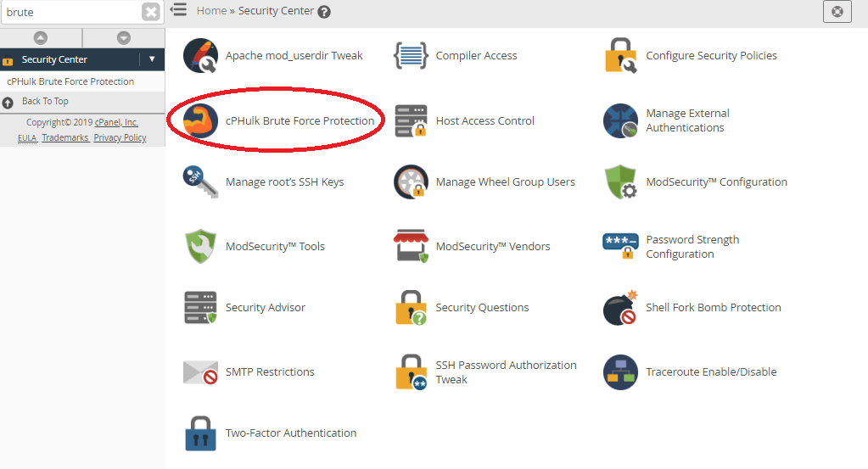Click the ModSecurity Vendors storefront icon
The image size is (868, 469).
(x=411, y=246)
